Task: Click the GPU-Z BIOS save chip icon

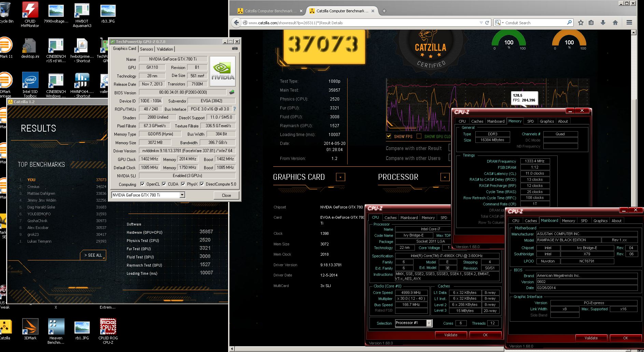Action: click(232, 92)
